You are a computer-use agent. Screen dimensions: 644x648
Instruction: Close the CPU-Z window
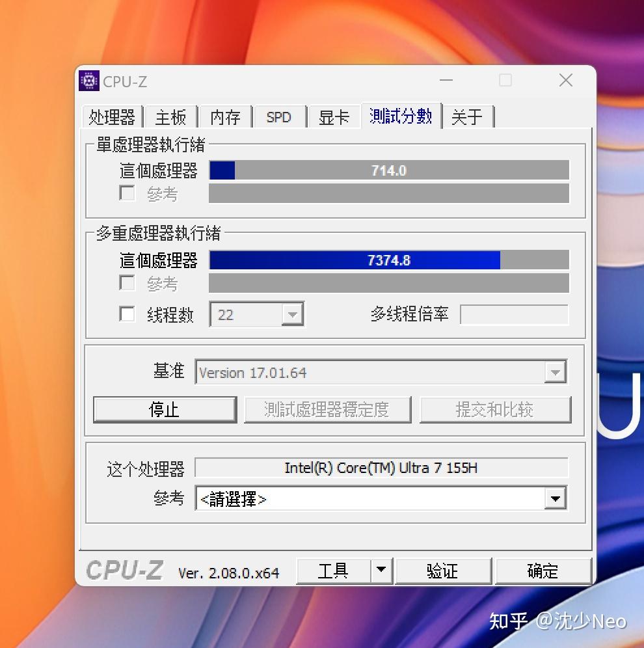565,80
